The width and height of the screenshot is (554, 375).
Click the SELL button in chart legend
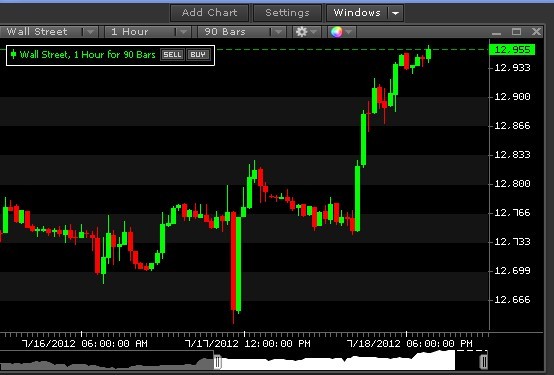(172, 54)
